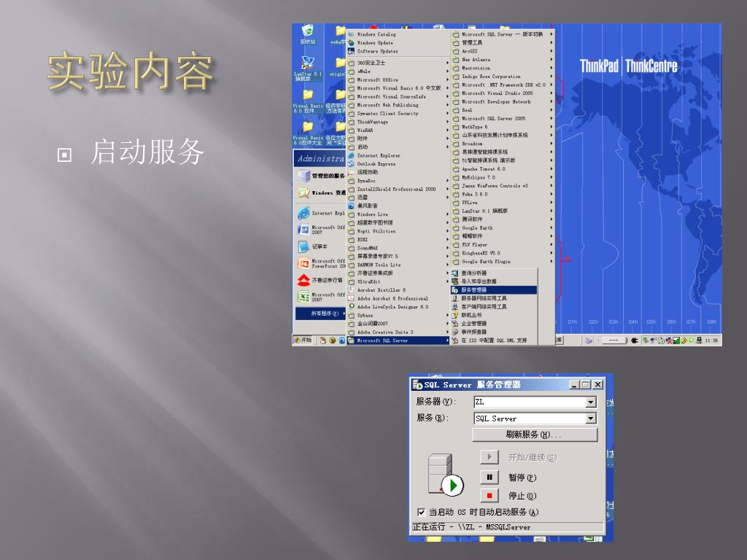Launch 事件探查器 profiler
Viewport: 747px width, 560px height.
[x=494, y=332]
